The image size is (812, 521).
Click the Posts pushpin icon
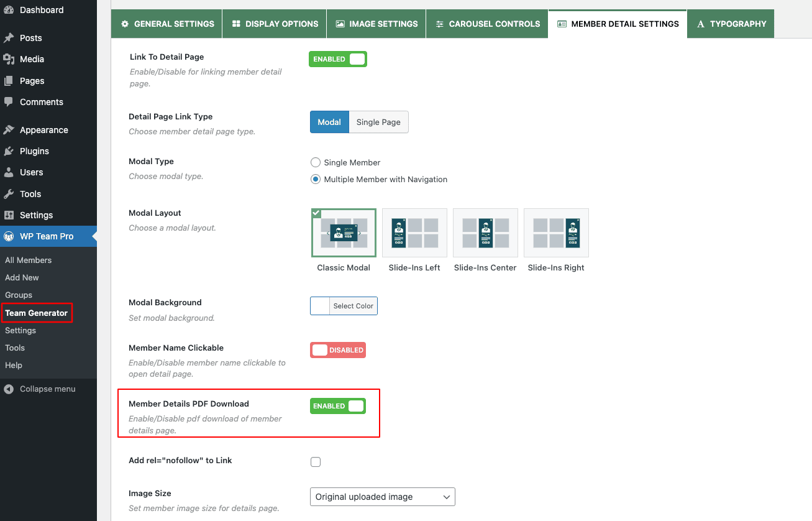coord(9,38)
